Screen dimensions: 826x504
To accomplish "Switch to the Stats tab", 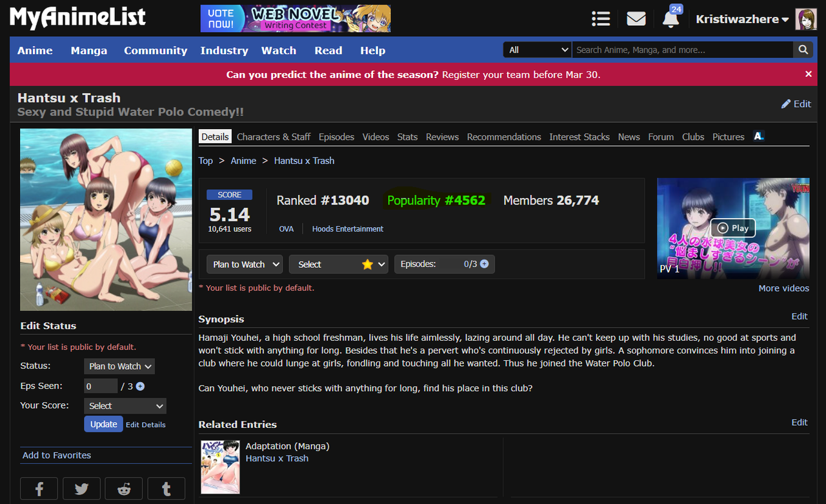I will (407, 137).
